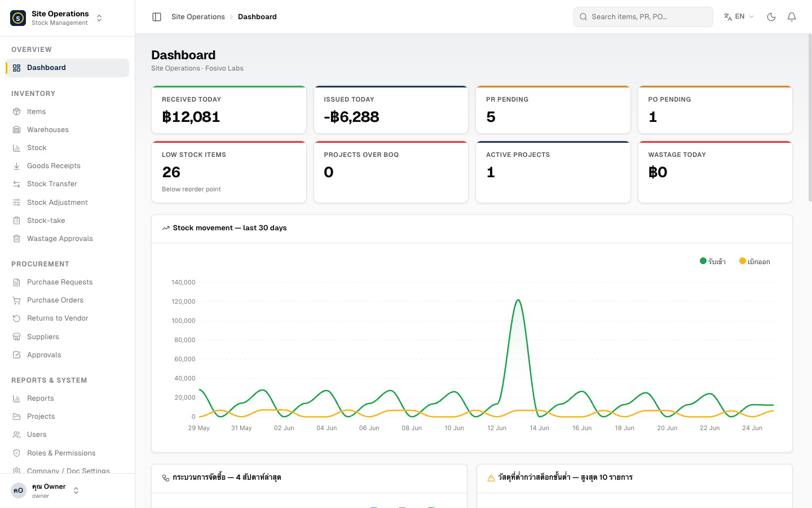The height and width of the screenshot is (508, 812).
Task: Click the Stock Transfer arrows icon
Action: pos(17,184)
